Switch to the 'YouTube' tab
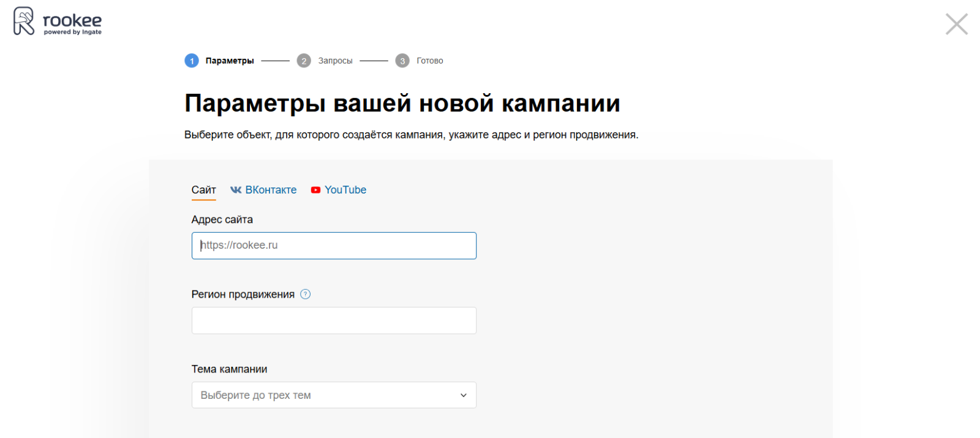Image resolution: width=980 pixels, height=438 pixels. click(345, 190)
